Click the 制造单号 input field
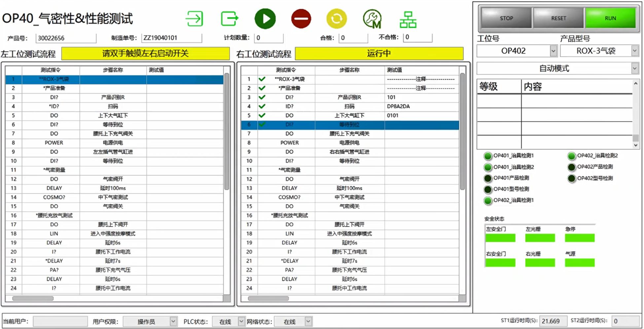Image resolution: width=644 pixels, height=329 pixels. coord(171,38)
